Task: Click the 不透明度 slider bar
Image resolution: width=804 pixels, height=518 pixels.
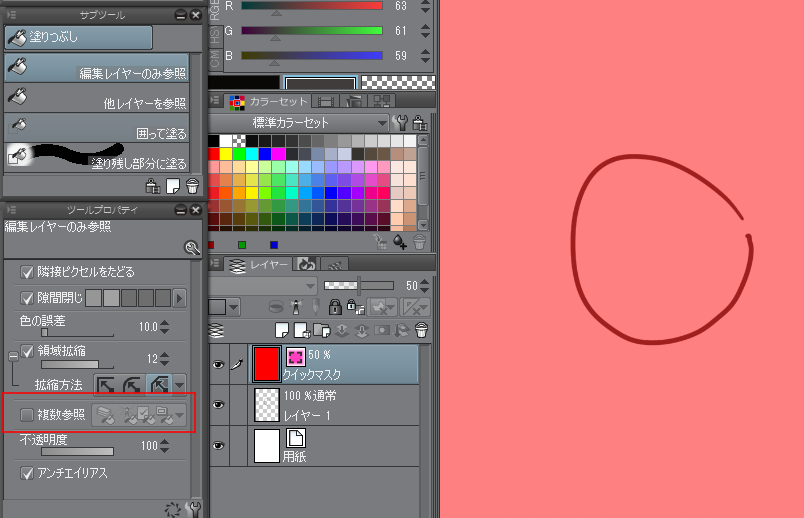Action: (x=76, y=451)
